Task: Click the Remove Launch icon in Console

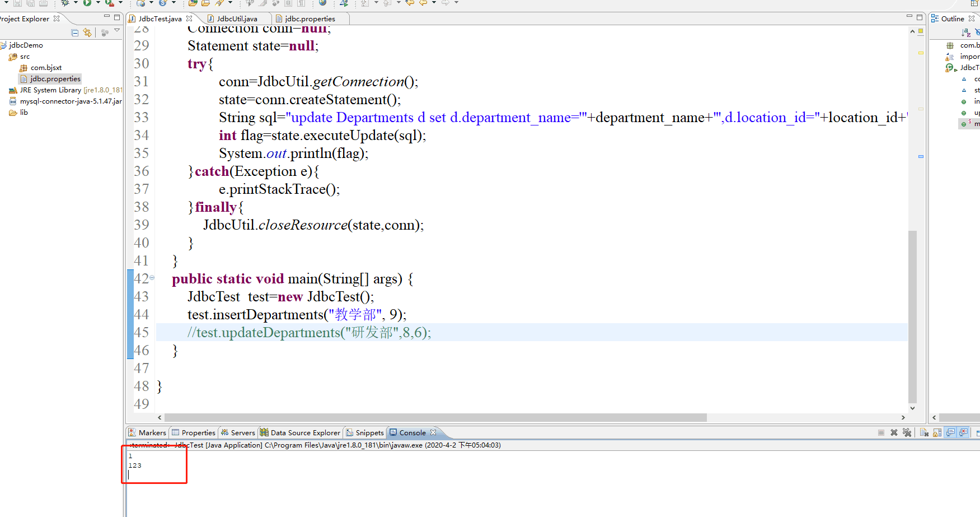Action: 894,432
